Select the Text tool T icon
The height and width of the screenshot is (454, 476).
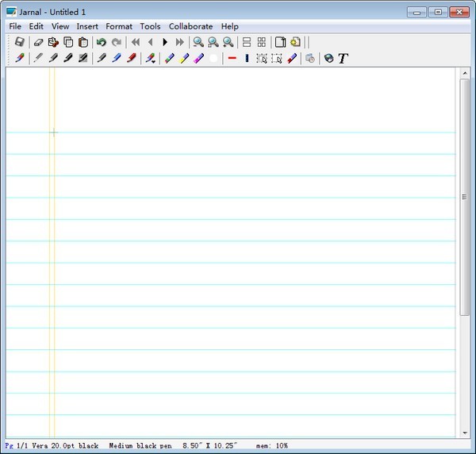343,58
